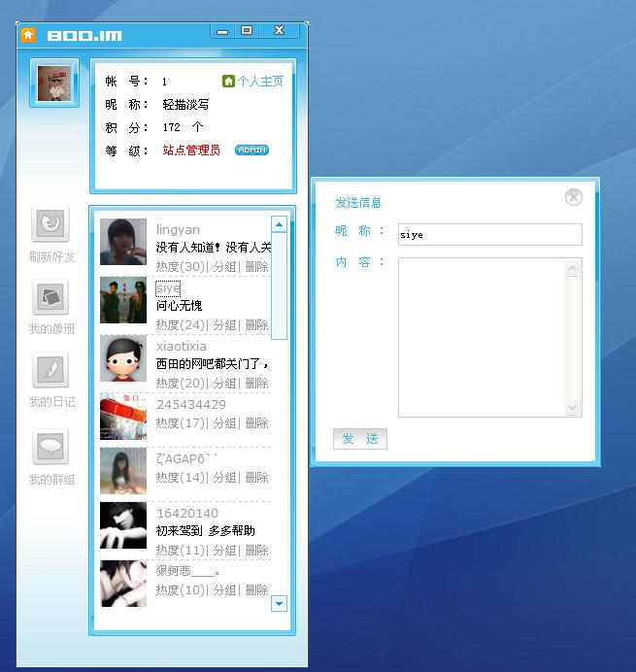Click siye's avatar photo

(x=123, y=299)
